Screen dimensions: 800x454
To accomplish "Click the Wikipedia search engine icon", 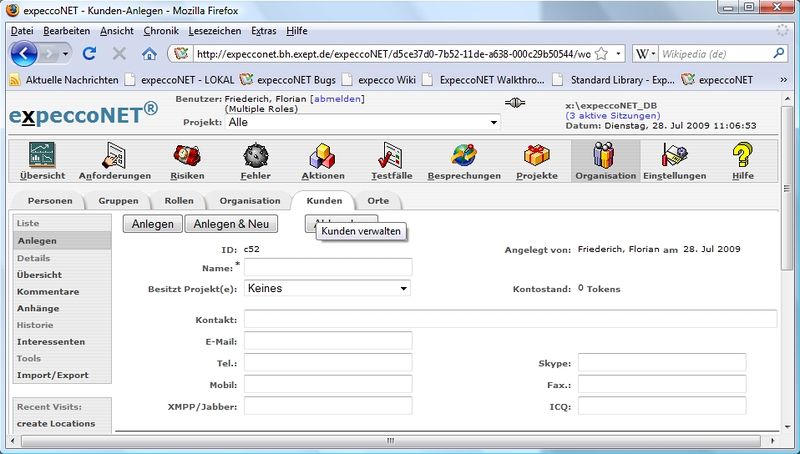I will pyautogui.click(x=642, y=54).
